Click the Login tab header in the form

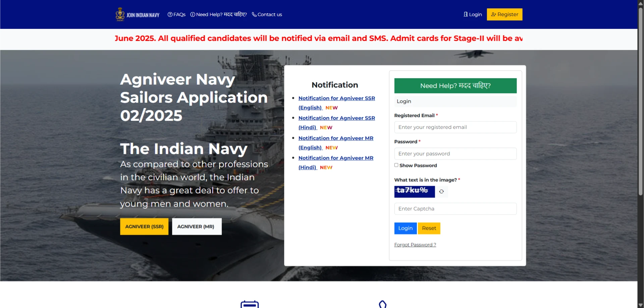point(455,101)
